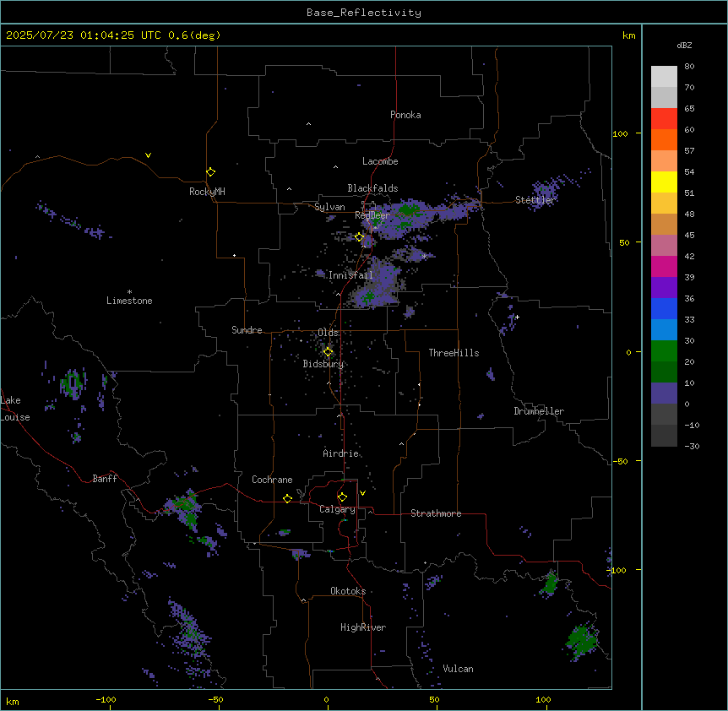This screenshot has width=728, height=711.
Task: Click the yellow diamond marker below Cochrane
Action: [x=287, y=499]
